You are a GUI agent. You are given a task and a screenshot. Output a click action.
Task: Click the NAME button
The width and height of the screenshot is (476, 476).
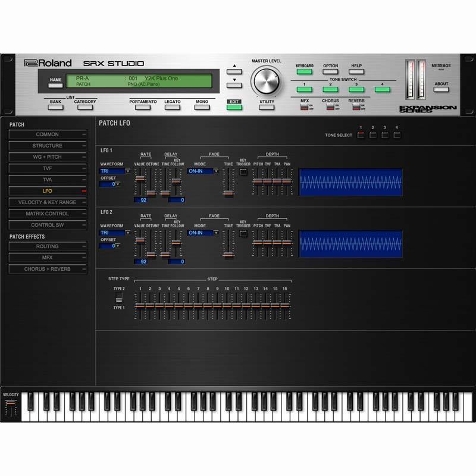point(55,85)
